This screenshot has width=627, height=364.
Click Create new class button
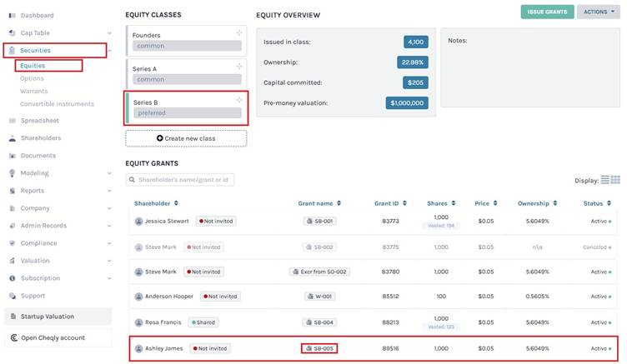(x=186, y=138)
